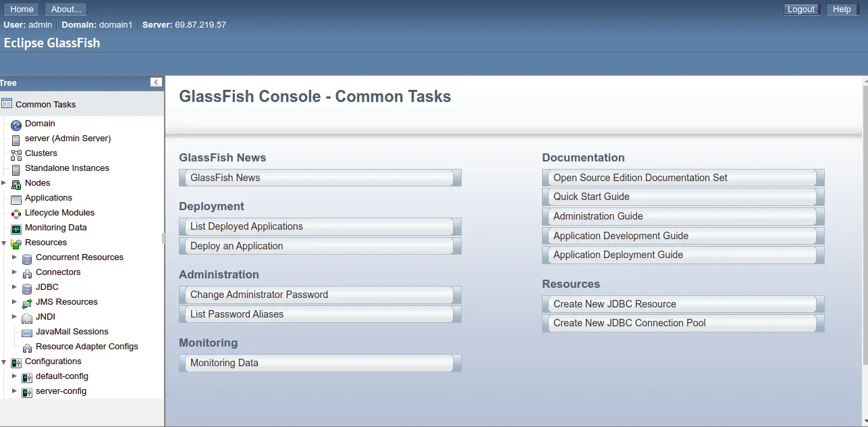Image resolution: width=868 pixels, height=427 pixels.
Task: Click the Concurrent Resources database icon
Action: coord(27,258)
